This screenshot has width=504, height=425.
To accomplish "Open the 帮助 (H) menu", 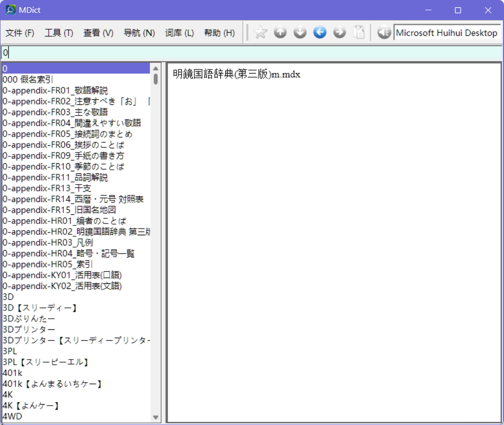I will tap(219, 33).
